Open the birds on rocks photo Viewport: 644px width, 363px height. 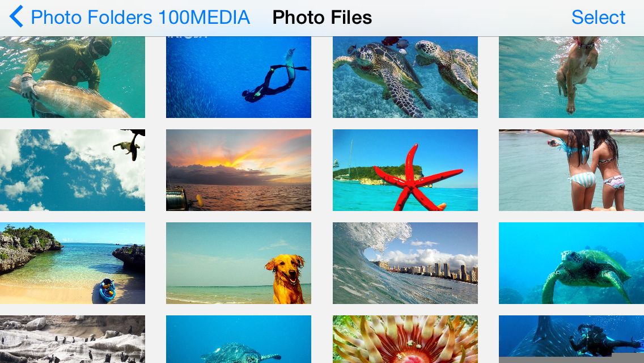click(x=73, y=339)
